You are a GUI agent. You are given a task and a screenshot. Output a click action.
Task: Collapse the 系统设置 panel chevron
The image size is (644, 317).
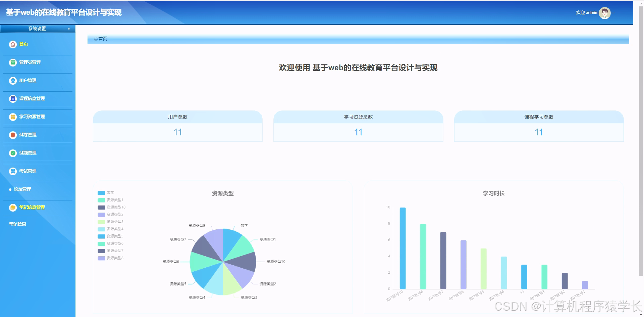coord(69,29)
